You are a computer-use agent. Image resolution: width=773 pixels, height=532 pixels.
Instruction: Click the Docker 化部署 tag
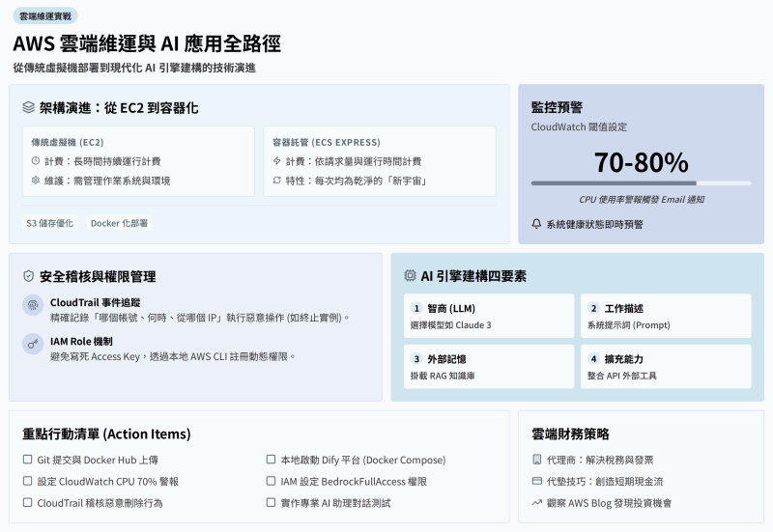point(119,223)
